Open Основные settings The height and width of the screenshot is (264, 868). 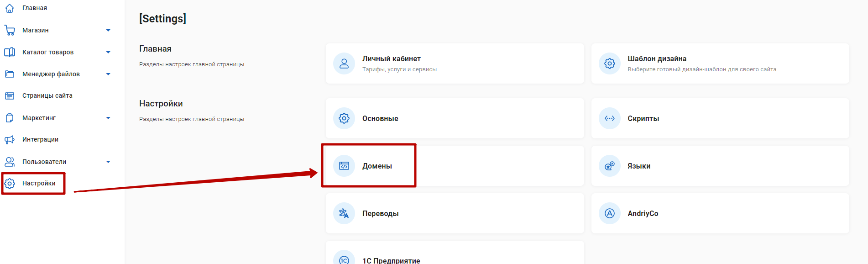455,118
